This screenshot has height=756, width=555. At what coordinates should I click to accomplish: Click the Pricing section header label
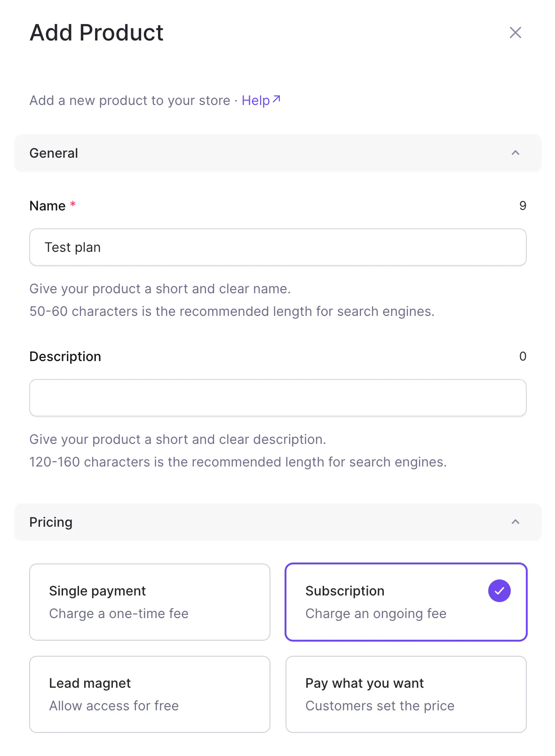click(x=51, y=522)
